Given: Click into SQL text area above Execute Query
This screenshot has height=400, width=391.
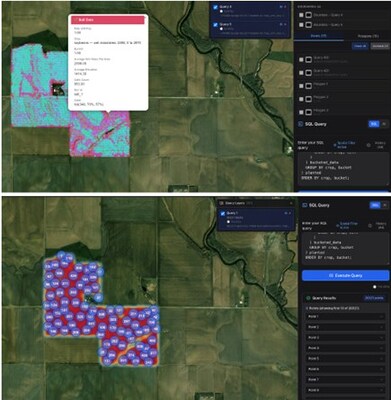Looking at the screenshot, I should 345,248.
